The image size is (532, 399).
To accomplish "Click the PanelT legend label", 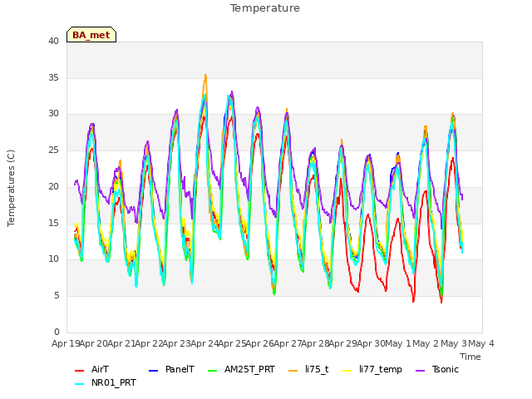I will (x=180, y=369).
